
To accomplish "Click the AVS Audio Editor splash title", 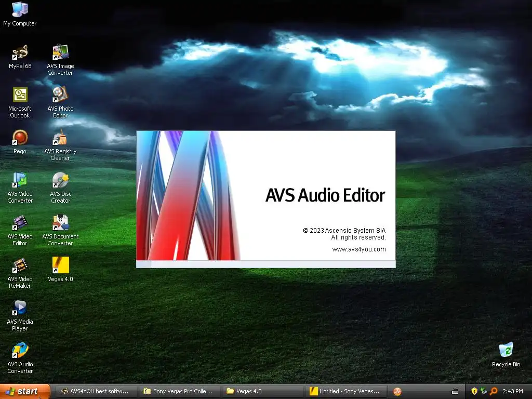I will 325,195.
